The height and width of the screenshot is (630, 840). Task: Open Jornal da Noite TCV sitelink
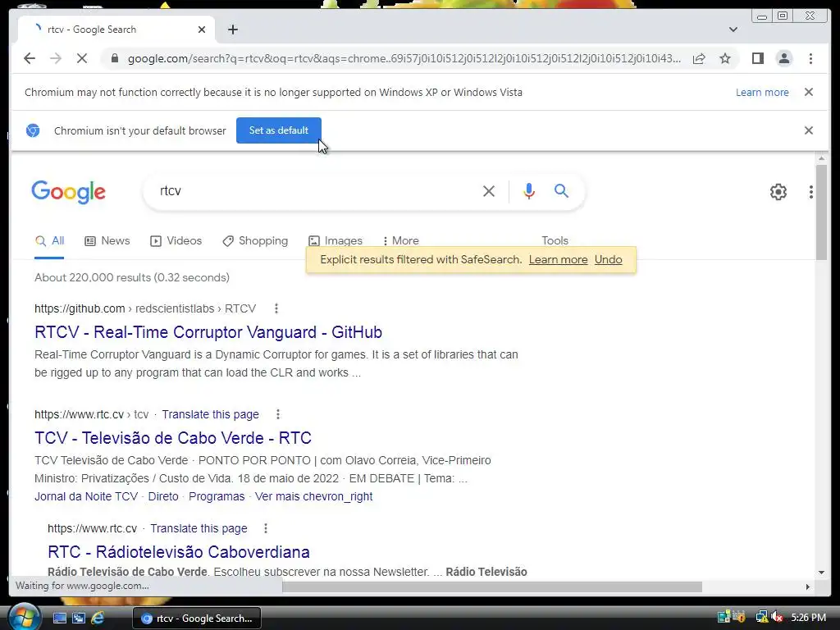coord(86,496)
